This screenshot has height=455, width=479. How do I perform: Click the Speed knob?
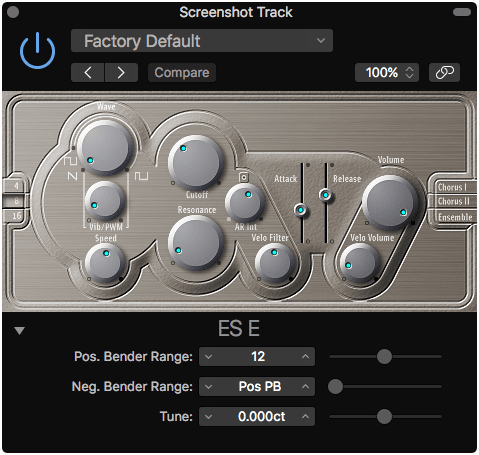[x=105, y=263]
